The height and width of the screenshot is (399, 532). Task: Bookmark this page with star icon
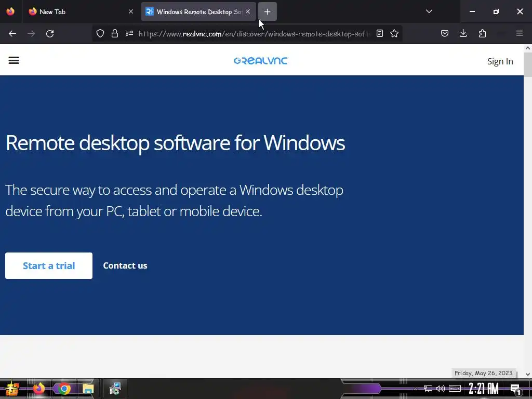coord(394,33)
